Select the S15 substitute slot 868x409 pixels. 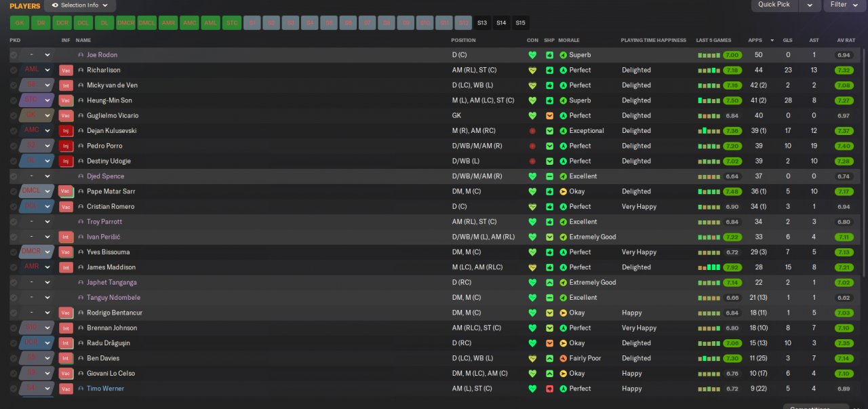[x=520, y=23]
